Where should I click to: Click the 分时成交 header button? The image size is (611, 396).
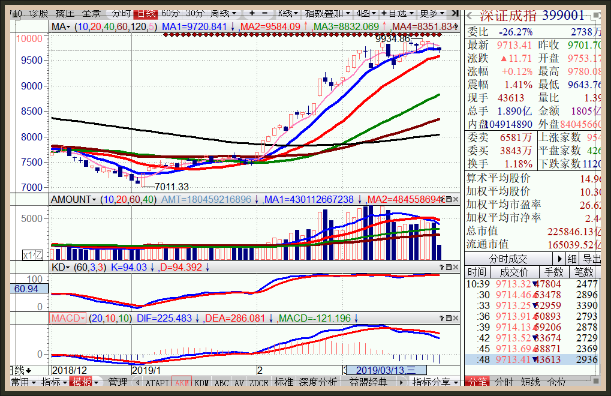(x=509, y=259)
